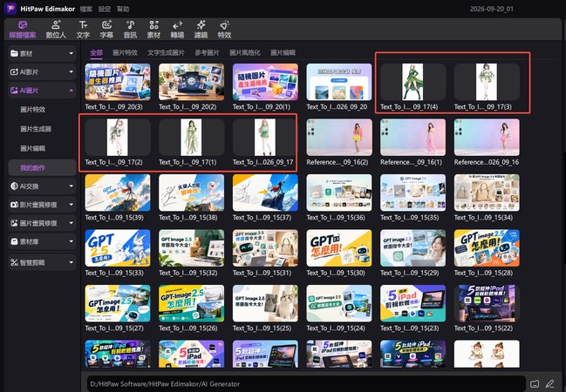The height and width of the screenshot is (392, 566).
Task: Collapse the AI圖片 section arrow
Action: pyautogui.click(x=72, y=91)
